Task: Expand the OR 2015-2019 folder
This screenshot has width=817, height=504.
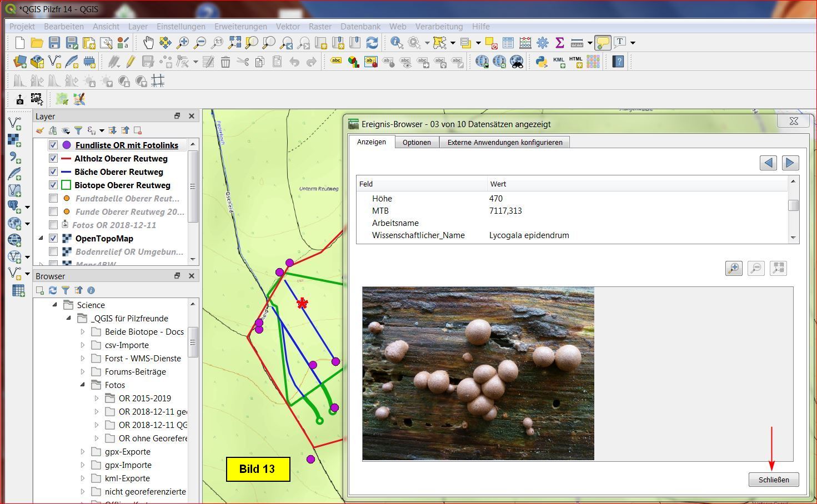Action: coord(97,399)
